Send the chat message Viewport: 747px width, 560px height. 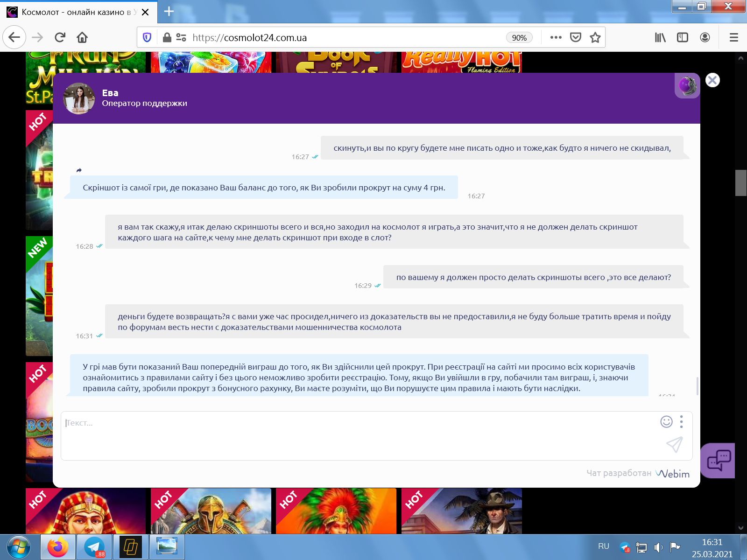[x=675, y=445]
